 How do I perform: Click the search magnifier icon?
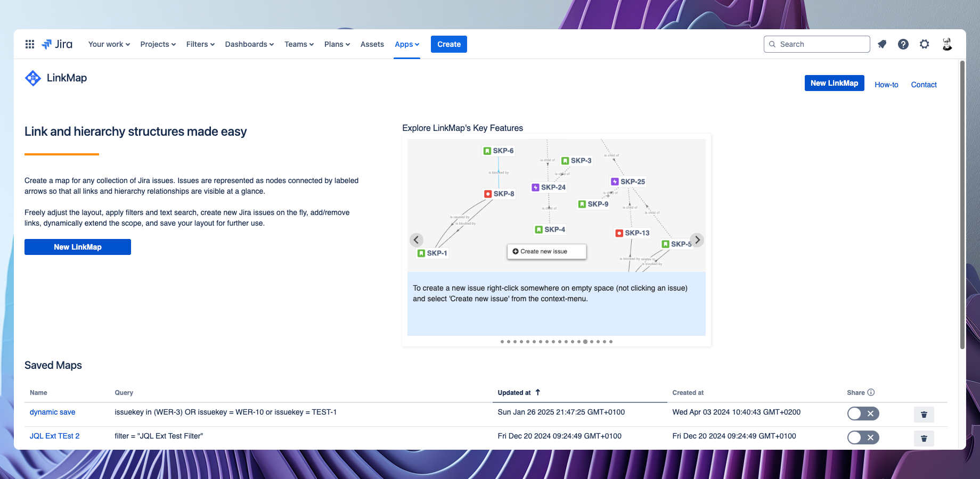772,44
